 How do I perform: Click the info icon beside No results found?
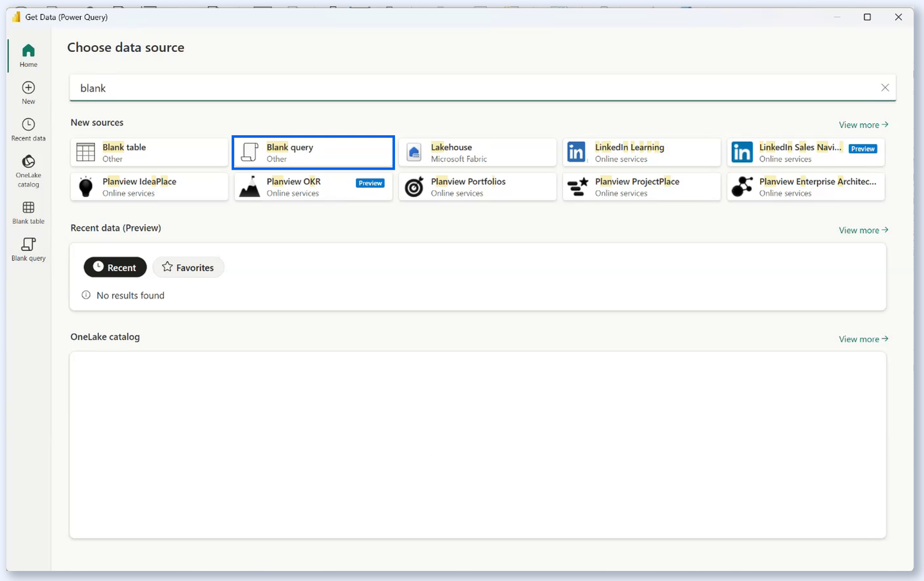tap(86, 295)
